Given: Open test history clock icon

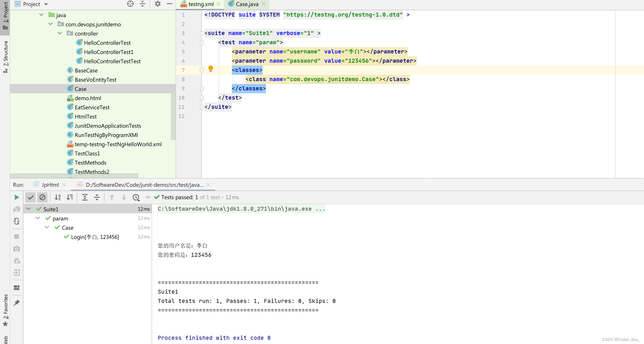Looking at the screenshot, I should tap(136, 197).
